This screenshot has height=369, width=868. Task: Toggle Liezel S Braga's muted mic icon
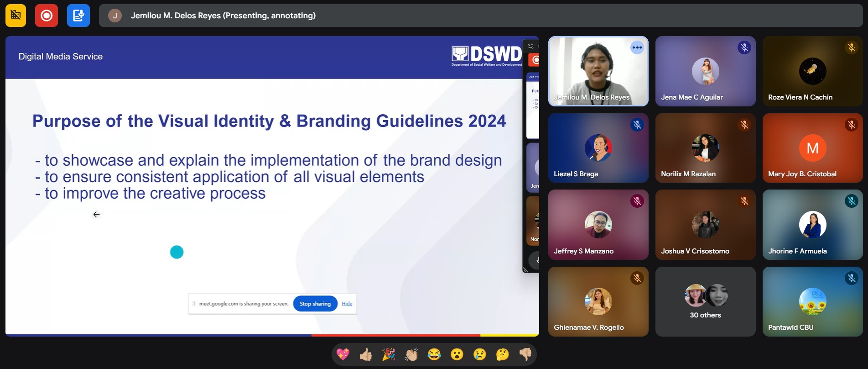click(637, 125)
